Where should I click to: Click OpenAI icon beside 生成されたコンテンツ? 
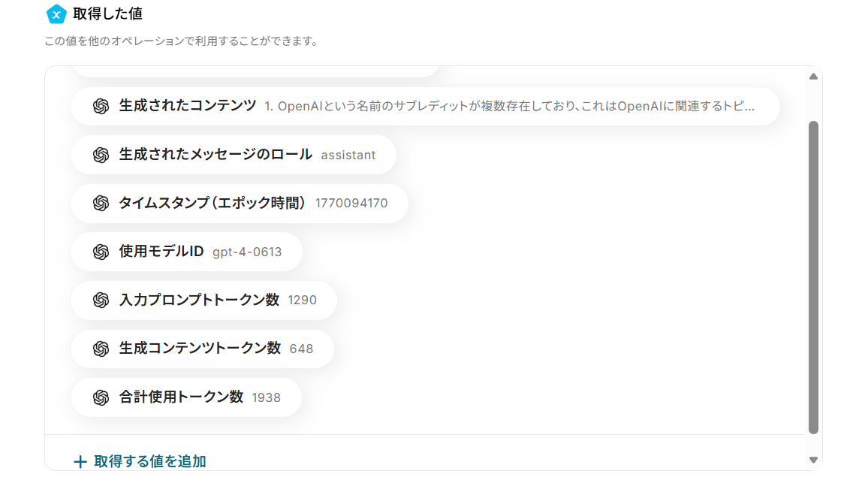(x=101, y=106)
